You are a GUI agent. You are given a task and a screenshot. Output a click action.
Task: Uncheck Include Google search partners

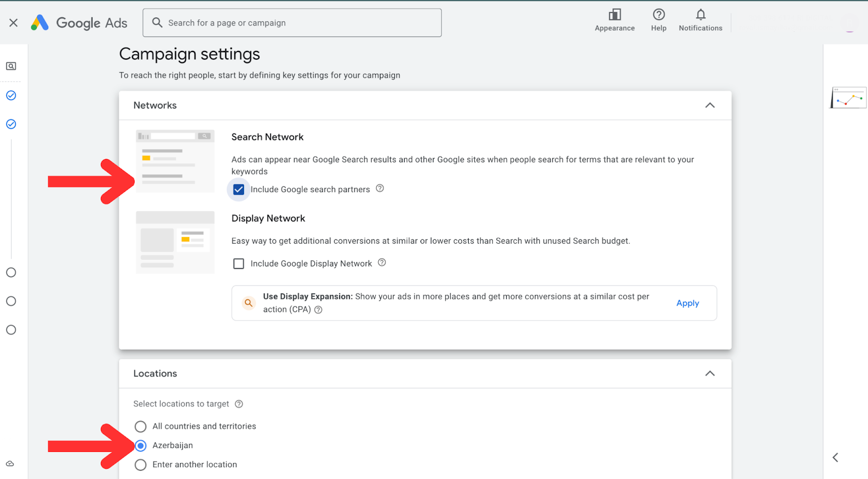(x=239, y=189)
